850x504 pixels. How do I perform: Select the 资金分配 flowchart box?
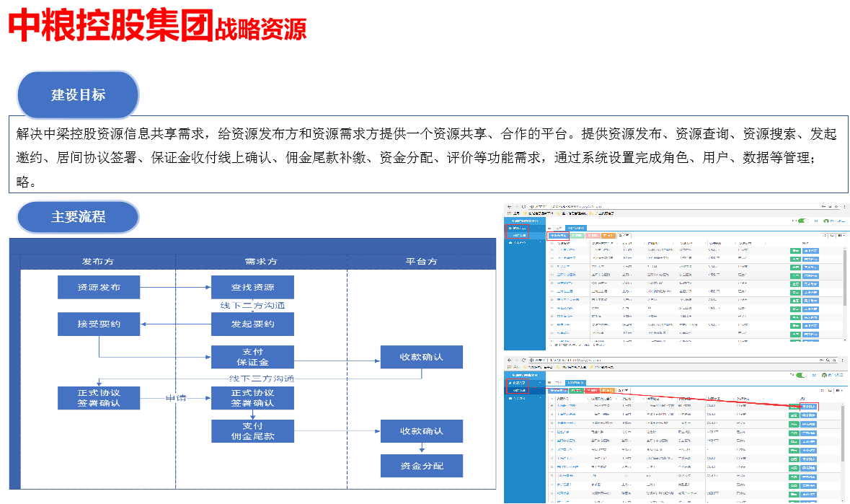[x=422, y=466]
